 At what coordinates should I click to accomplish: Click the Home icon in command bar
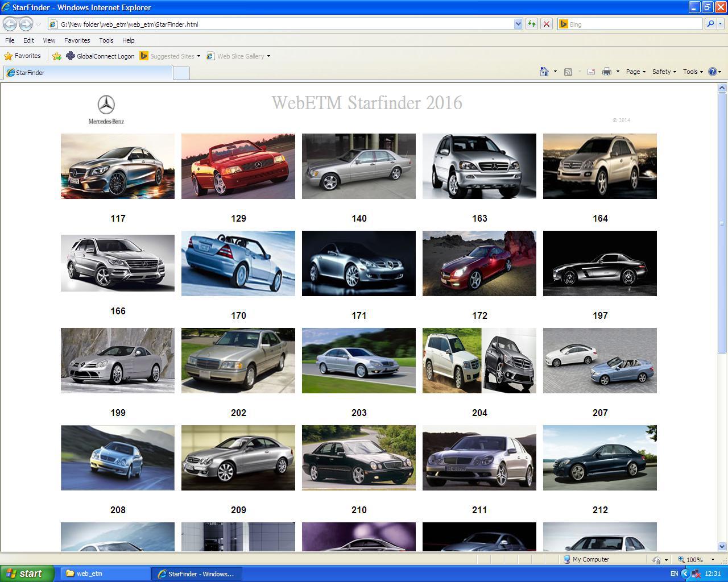click(x=544, y=72)
